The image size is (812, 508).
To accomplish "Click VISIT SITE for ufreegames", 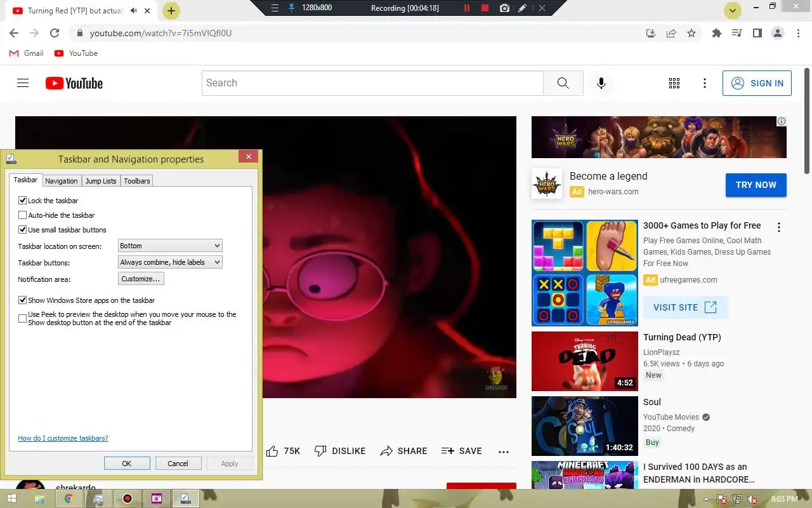I will pos(685,307).
